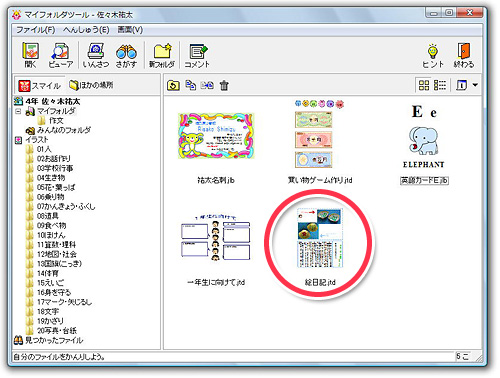
Task: Go up using folder-back arrow icon
Action: [173, 85]
